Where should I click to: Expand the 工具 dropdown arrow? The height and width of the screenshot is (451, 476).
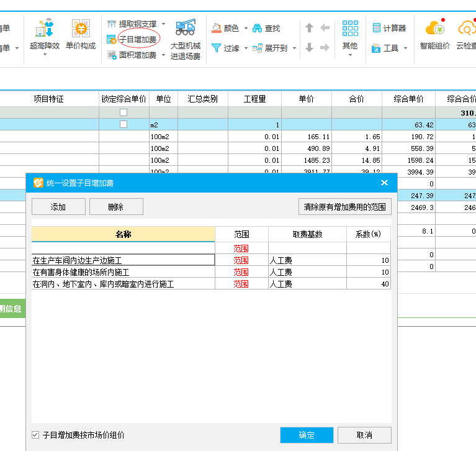click(x=405, y=48)
